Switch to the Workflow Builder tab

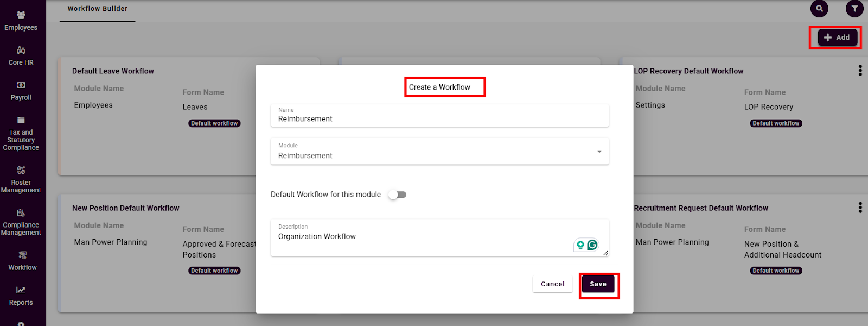click(x=98, y=9)
